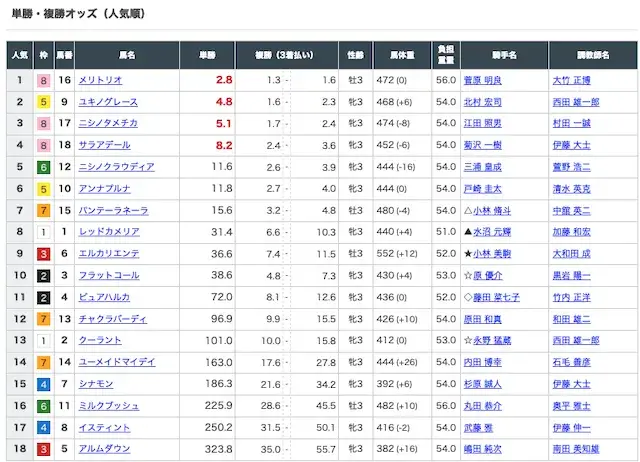Screen dimensions: 640x462
Task: Open horse link ピュアハルカ
Action: 104,297
